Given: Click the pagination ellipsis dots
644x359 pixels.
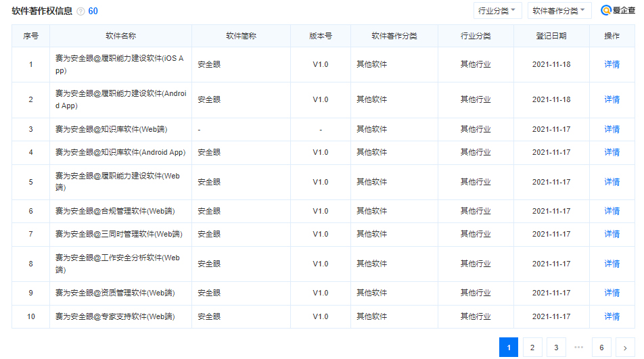Looking at the screenshot, I should tap(578, 347).
